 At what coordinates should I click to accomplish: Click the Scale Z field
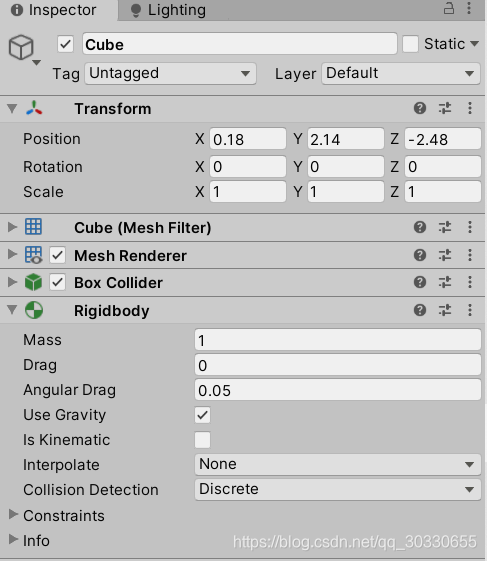point(443,191)
